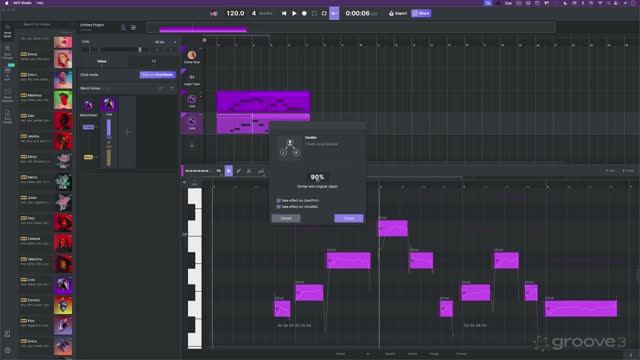Toggle the highlighted auto-scroll button in transport
The image size is (640, 360).
click(x=334, y=13)
